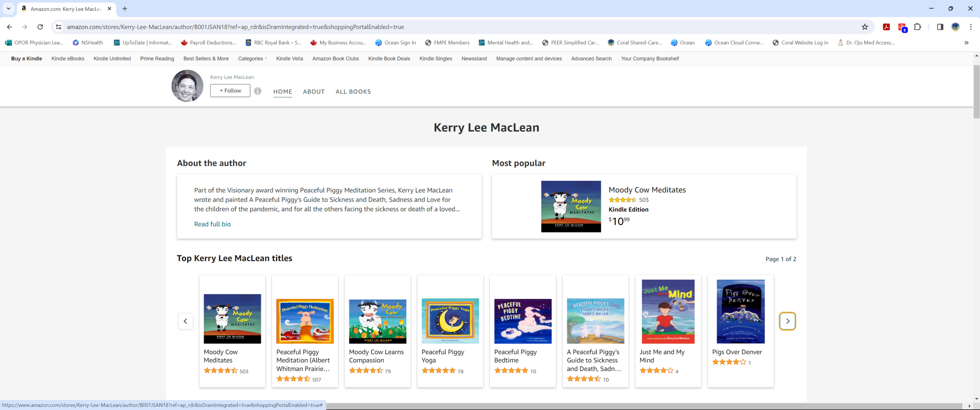This screenshot has width=980, height=410.
Task: Show next page of top titles
Action: (x=787, y=321)
